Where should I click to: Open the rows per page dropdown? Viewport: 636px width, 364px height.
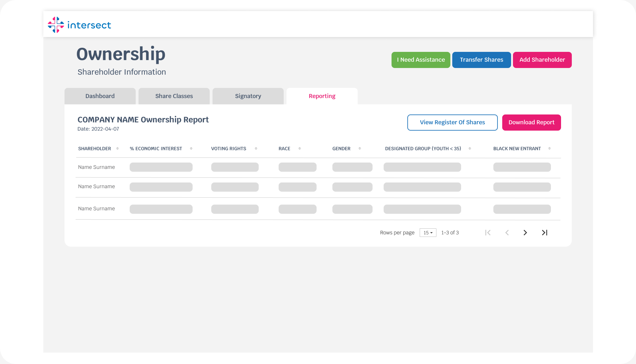point(428,233)
